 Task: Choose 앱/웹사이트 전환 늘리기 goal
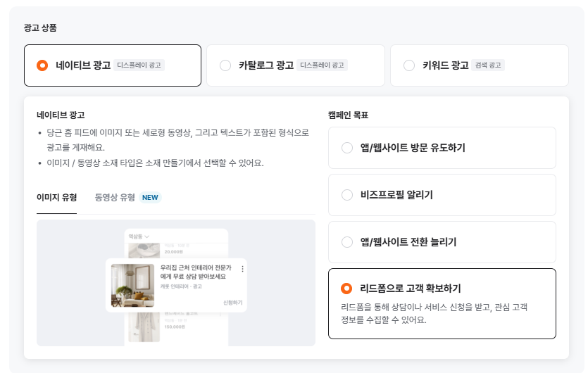[346, 242]
